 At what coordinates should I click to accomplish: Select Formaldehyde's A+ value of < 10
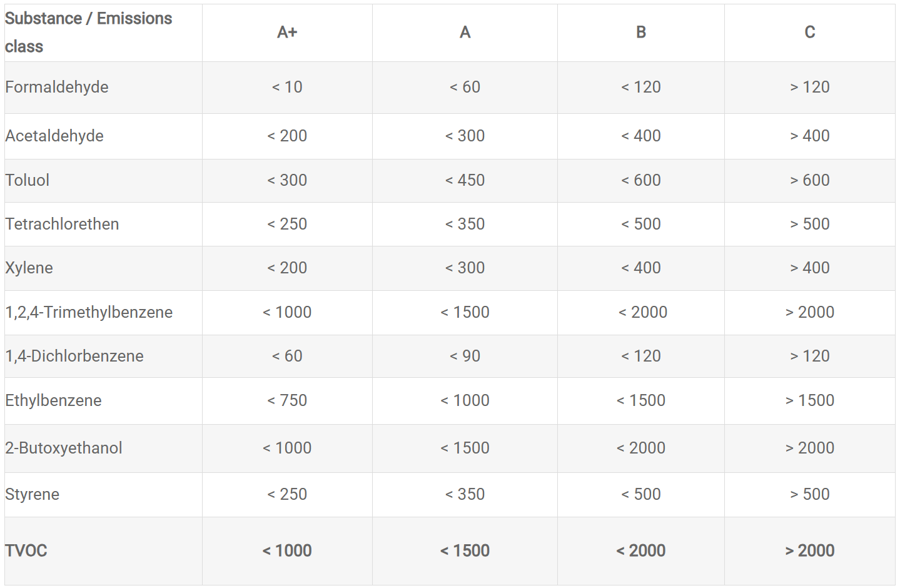coord(287,87)
